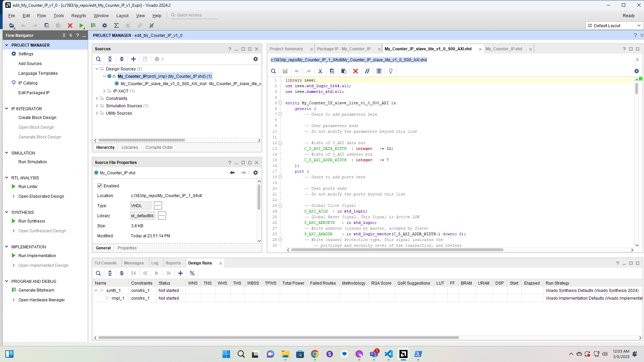Screen dimensions: 644x362
Task: Collapse the PROJECT MANAGER section
Action: click(x=6, y=45)
